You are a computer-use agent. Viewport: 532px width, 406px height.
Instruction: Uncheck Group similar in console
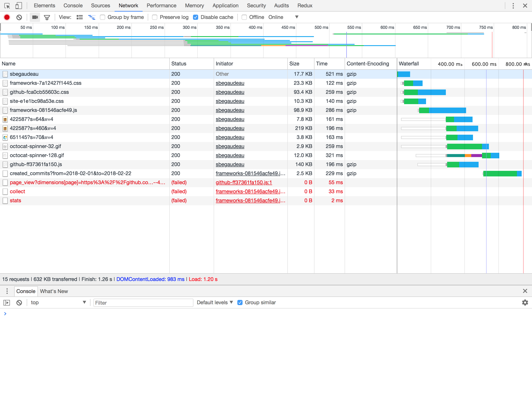tap(240, 303)
